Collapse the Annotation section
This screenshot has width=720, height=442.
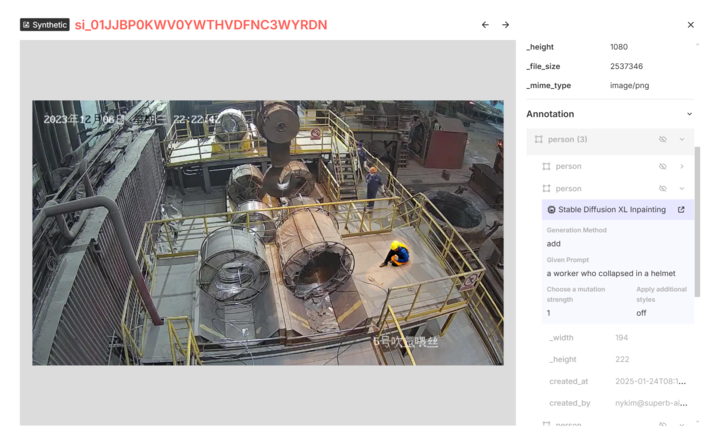(x=689, y=114)
